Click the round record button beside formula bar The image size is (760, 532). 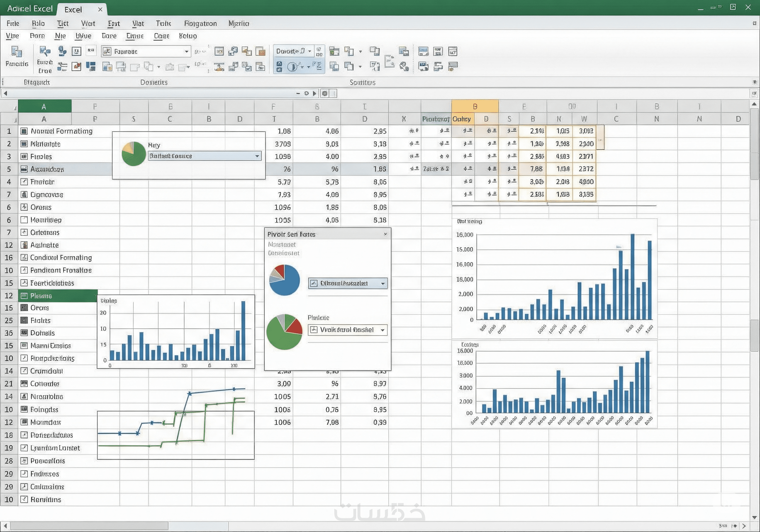tap(325, 94)
